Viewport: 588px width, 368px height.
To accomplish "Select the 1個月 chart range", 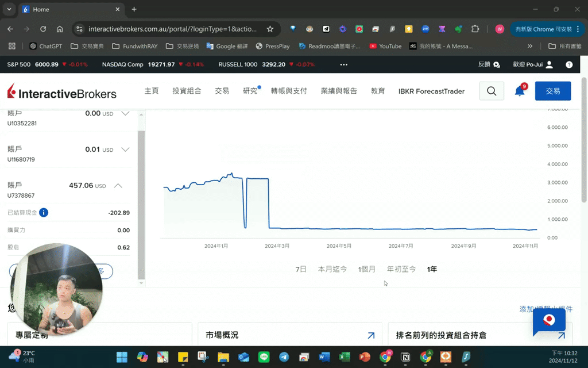I will coord(367,269).
